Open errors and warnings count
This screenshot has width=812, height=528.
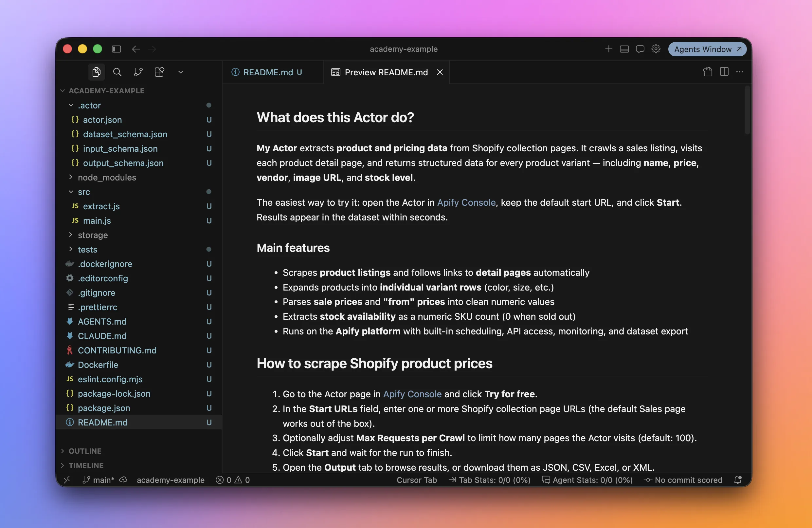[233, 480]
